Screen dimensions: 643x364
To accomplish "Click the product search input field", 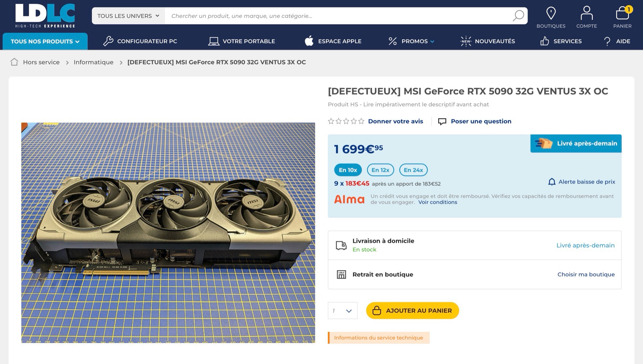I will (338, 16).
